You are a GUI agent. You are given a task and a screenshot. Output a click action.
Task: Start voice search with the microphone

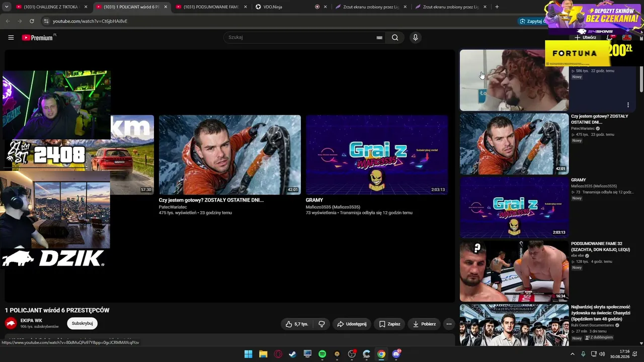pos(415,37)
